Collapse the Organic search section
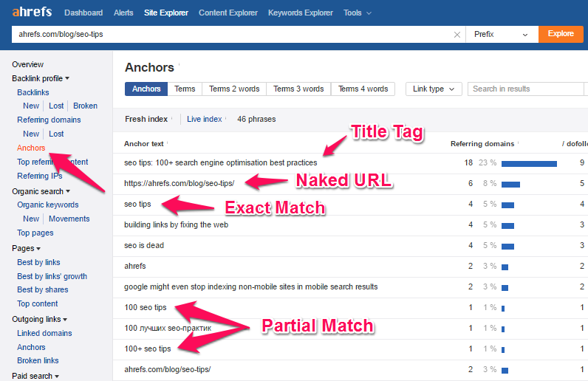The width and height of the screenshot is (588, 381). coord(41,191)
